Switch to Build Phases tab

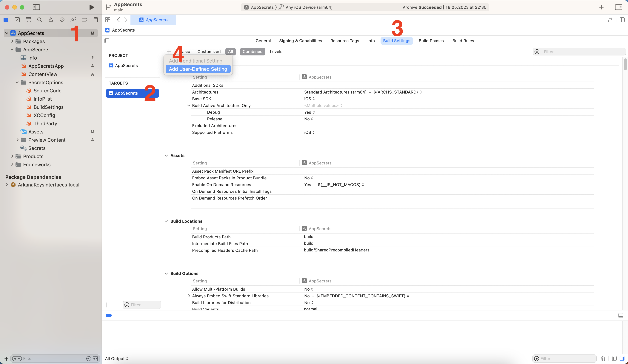click(431, 41)
